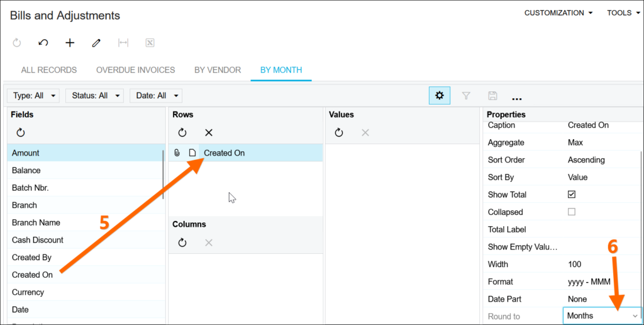Click the undo icon in top toolbar

coord(43,43)
